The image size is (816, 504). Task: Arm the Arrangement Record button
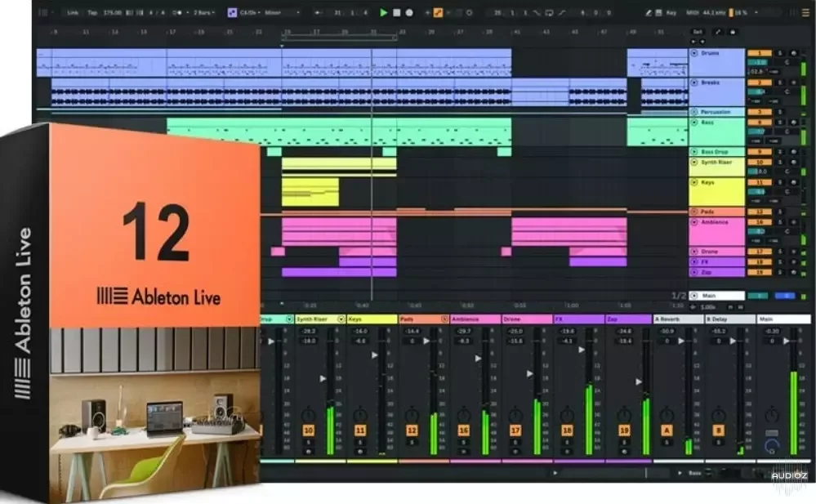(409, 12)
